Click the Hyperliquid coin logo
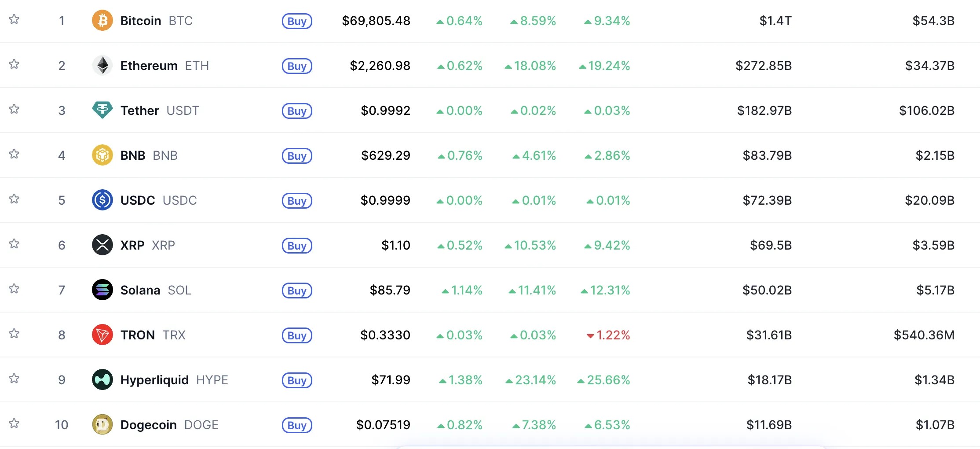The height and width of the screenshot is (449, 980). point(102,380)
